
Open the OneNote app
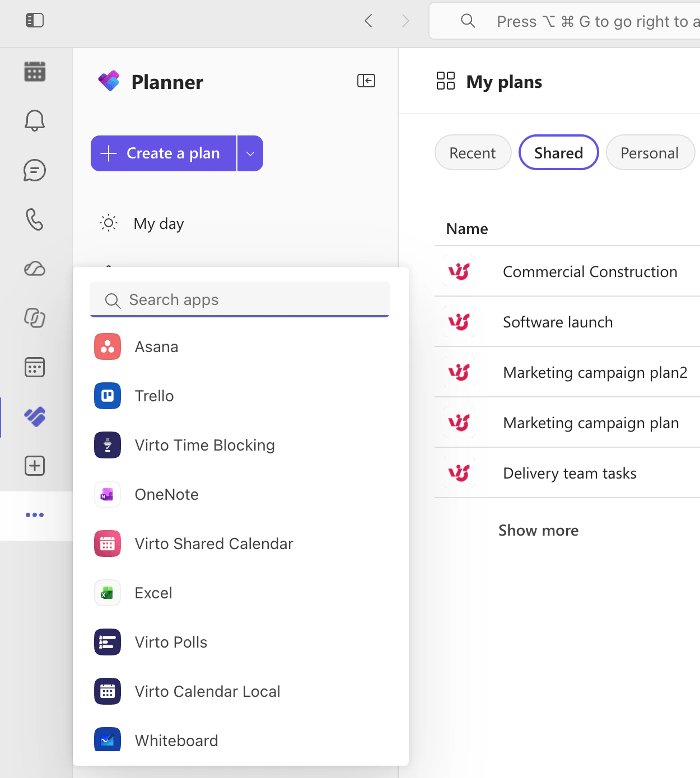tap(241, 495)
